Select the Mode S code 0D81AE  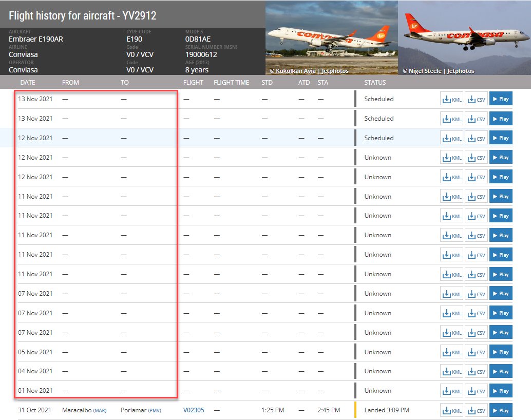(198, 39)
